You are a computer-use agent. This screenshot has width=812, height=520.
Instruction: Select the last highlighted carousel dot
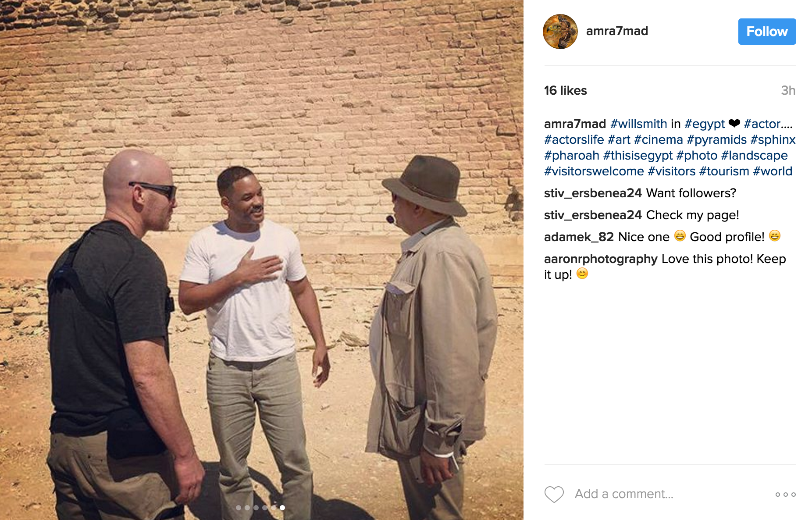pyautogui.click(x=282, y=508)
